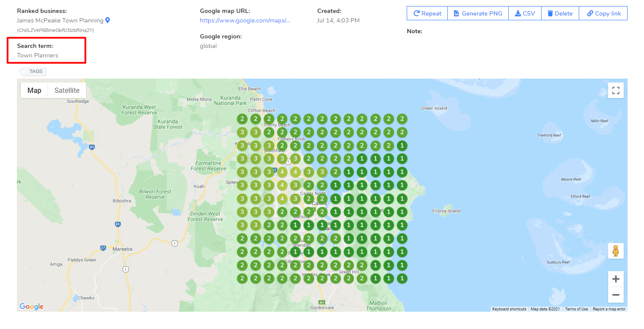Zoom in on the map
This screenshot has height=329, width=644.
click(x=616, y=279)
